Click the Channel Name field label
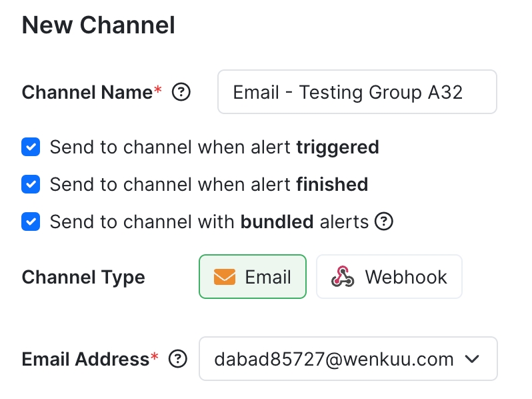532x399 pixels. 87,92
